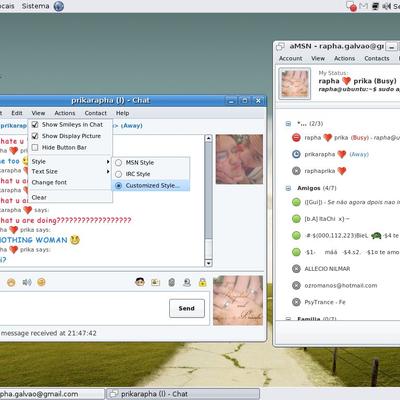Click the yellow padlock icon in chat toolbar
Screen dimensions: 400x400
202,282
